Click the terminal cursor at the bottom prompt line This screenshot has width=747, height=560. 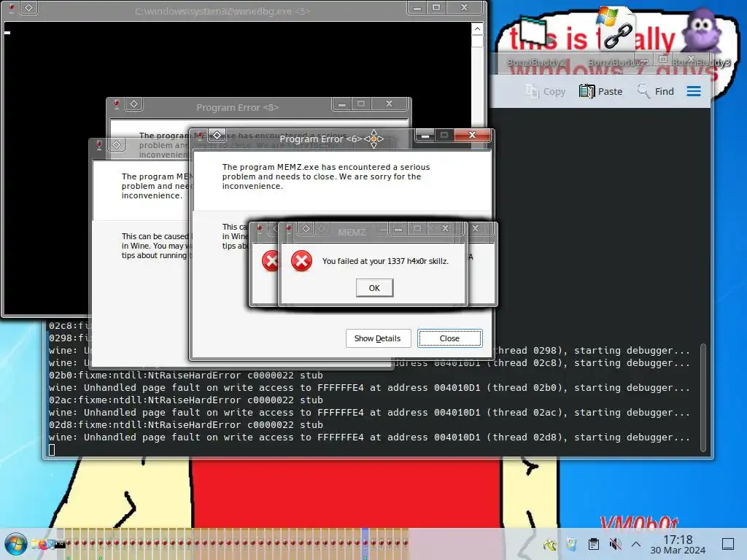[x=52, y=449]
